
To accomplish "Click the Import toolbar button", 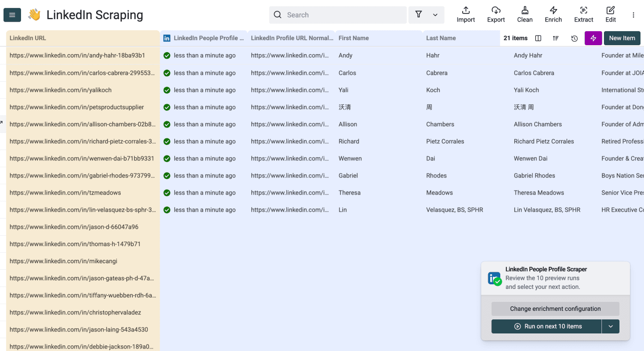I will [466, 15].
